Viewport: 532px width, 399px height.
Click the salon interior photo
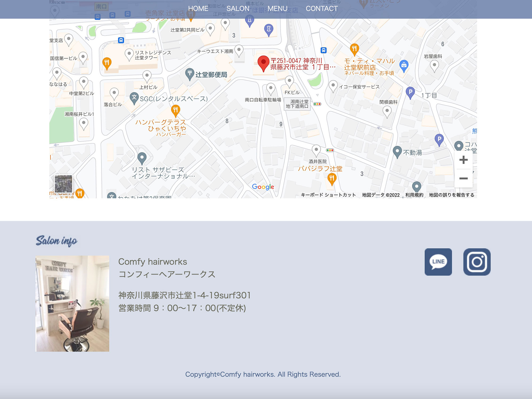click(72, 304)
